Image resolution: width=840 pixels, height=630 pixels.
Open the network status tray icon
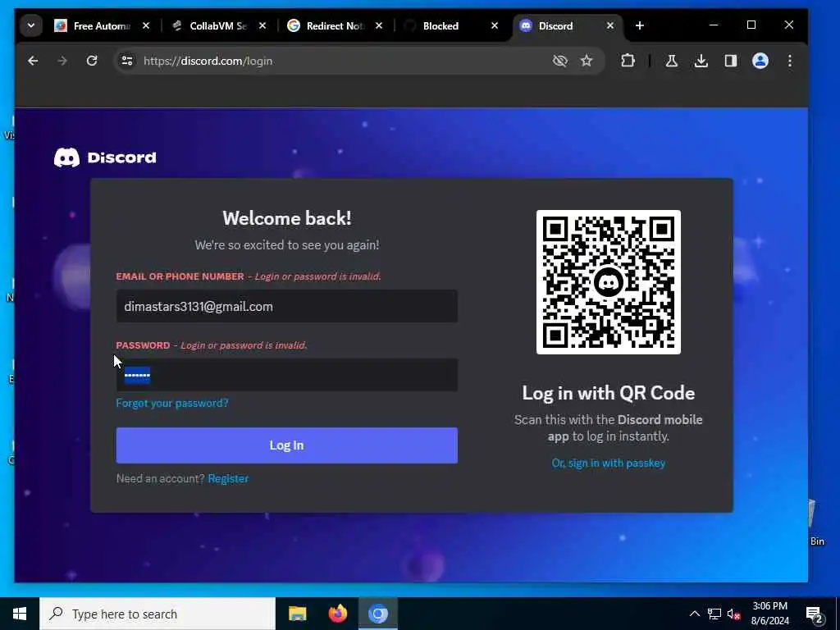tap(714, 614)
